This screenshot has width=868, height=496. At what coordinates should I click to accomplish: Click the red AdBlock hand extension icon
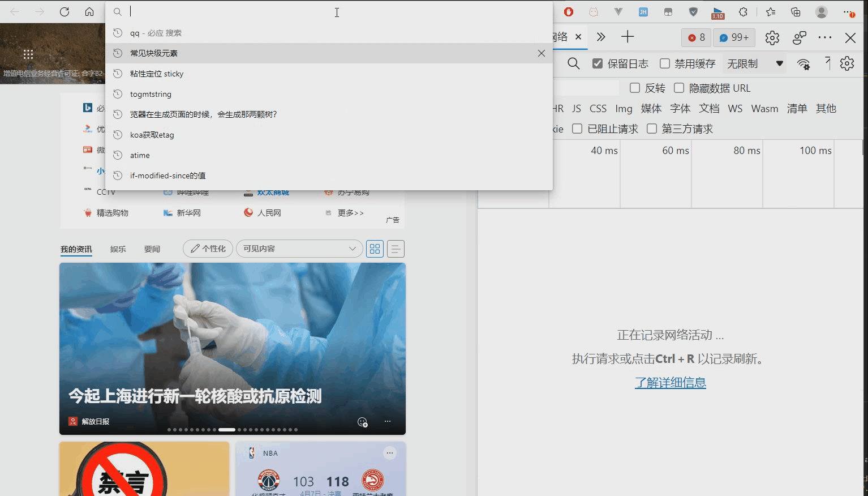pos(569,12)
